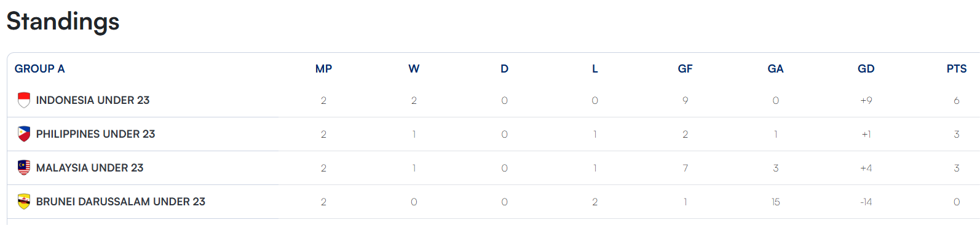980x225 pixels.
Task: Click Indonesia's +9 goal difference value
Action: (x=866, y=100)
